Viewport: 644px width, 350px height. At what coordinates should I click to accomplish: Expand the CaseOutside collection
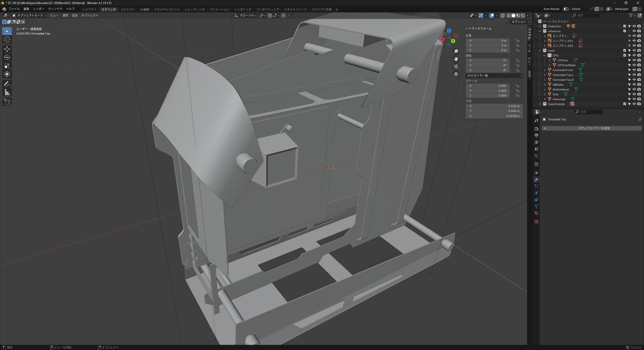point(540,104)
